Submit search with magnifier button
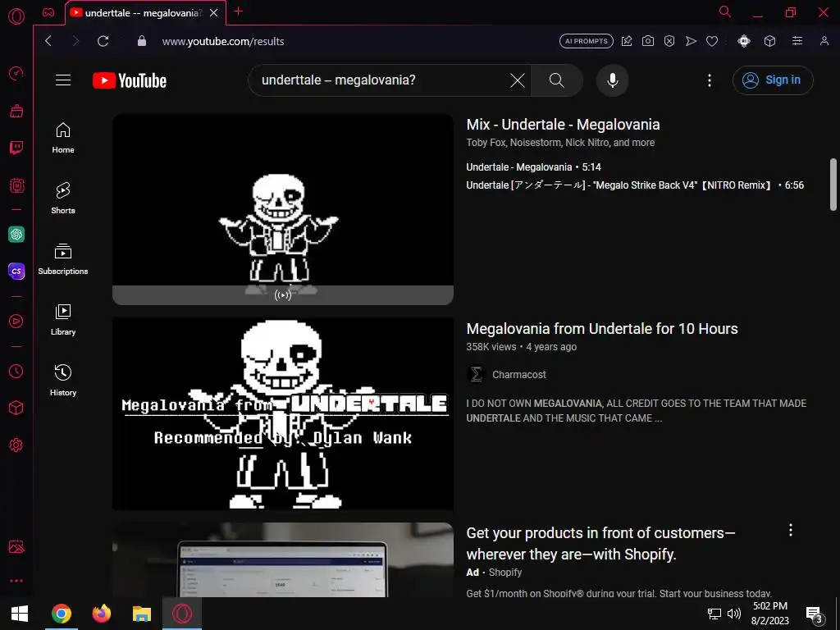The width and height of the screenshot is (840, 630). pyautogui.click(x=557, y=80)
